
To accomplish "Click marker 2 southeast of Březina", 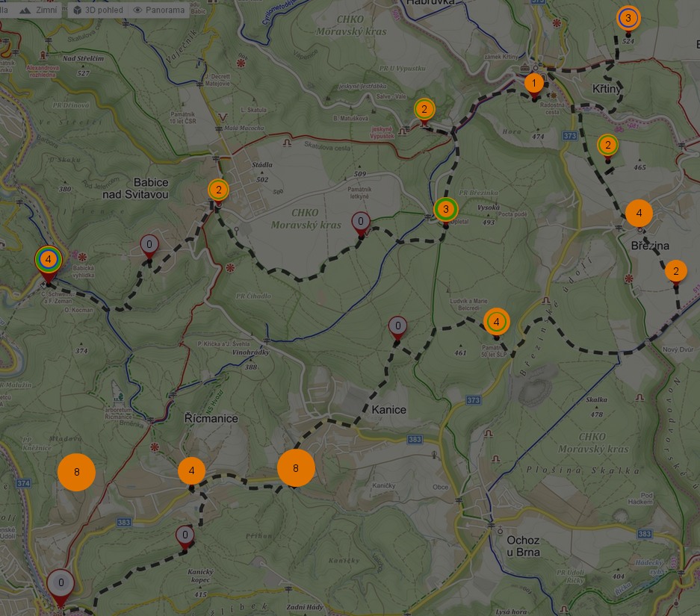I will point(675,272).
